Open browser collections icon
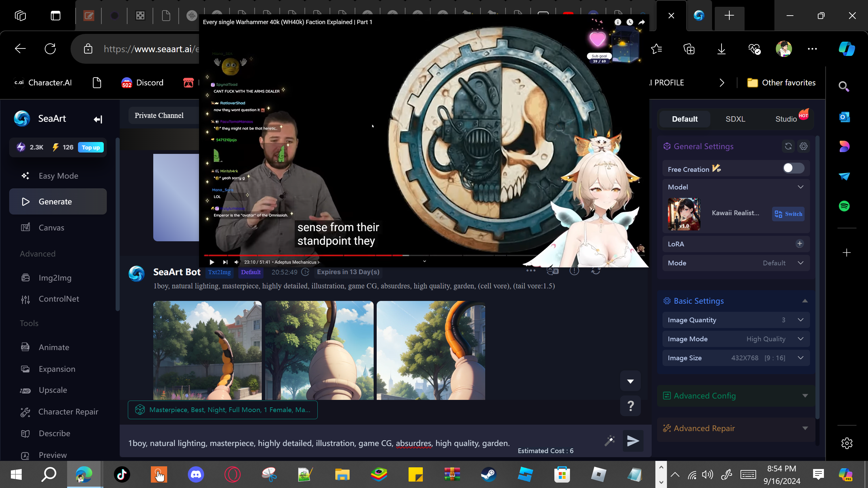Image resolution: width=868 pixels, height=488 pixels. 689,49
